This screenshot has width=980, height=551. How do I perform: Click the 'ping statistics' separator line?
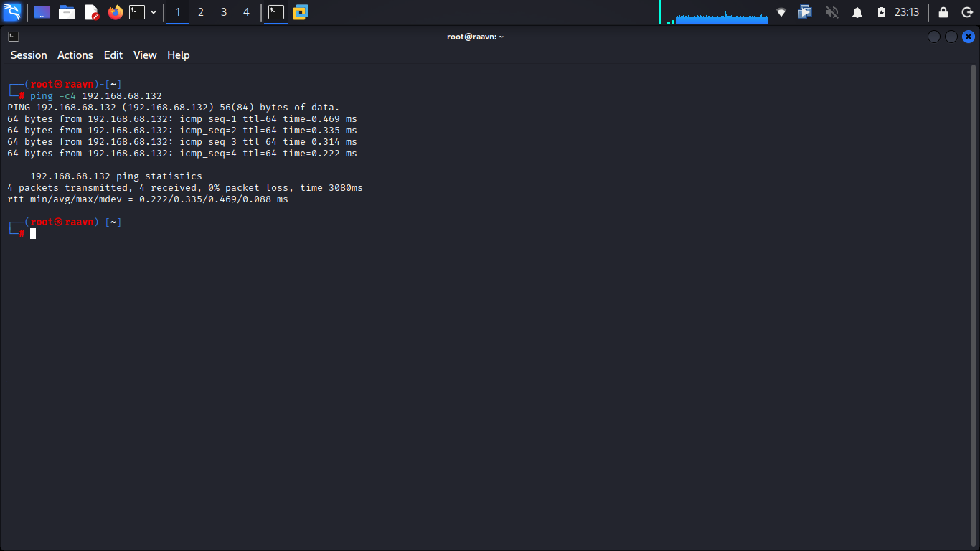click(x=116, y=176)
